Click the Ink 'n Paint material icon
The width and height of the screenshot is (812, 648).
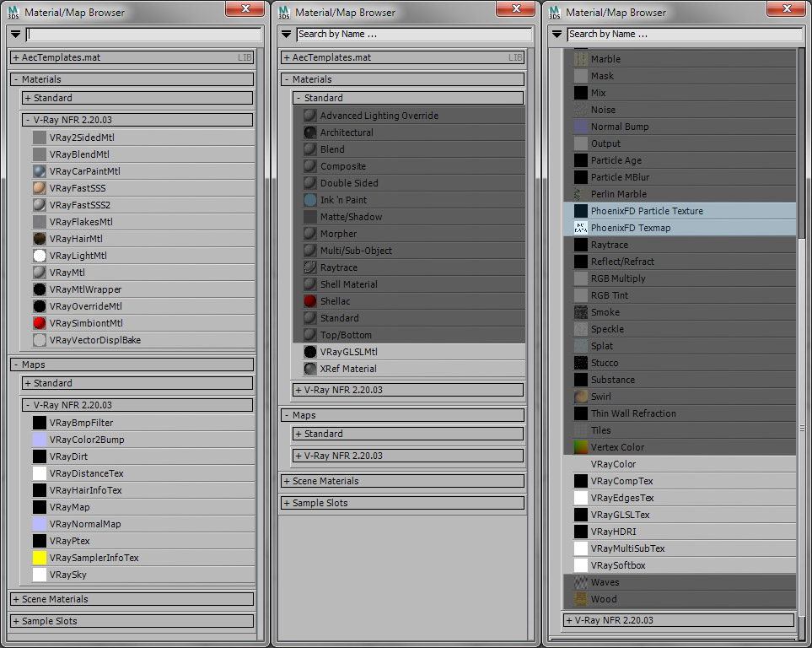(309, 200)
